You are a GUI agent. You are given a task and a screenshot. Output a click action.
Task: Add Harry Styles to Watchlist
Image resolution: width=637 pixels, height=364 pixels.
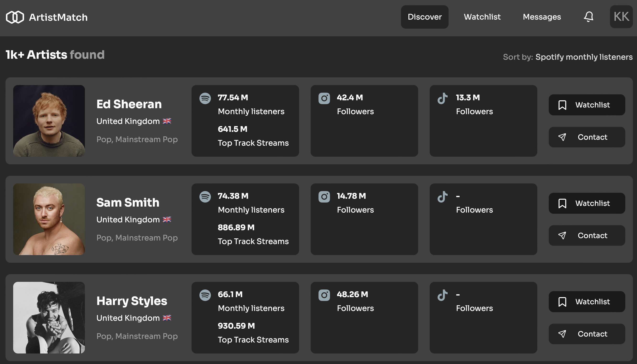click(x=587, y=302)
